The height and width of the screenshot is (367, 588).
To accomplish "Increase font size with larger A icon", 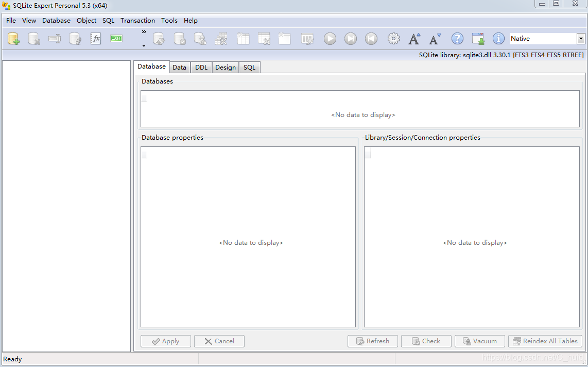I will (414, 39).
